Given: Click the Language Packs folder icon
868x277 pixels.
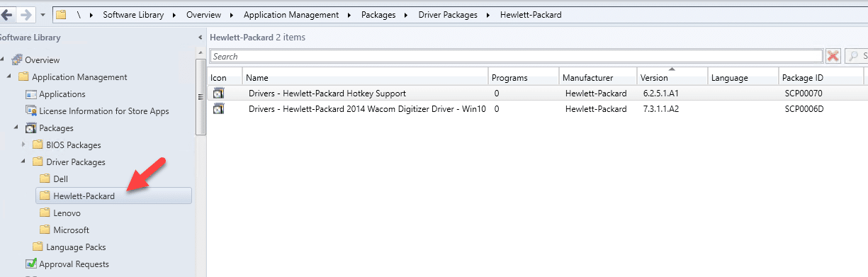Looking at the screenshot, I should pos(38,247).
